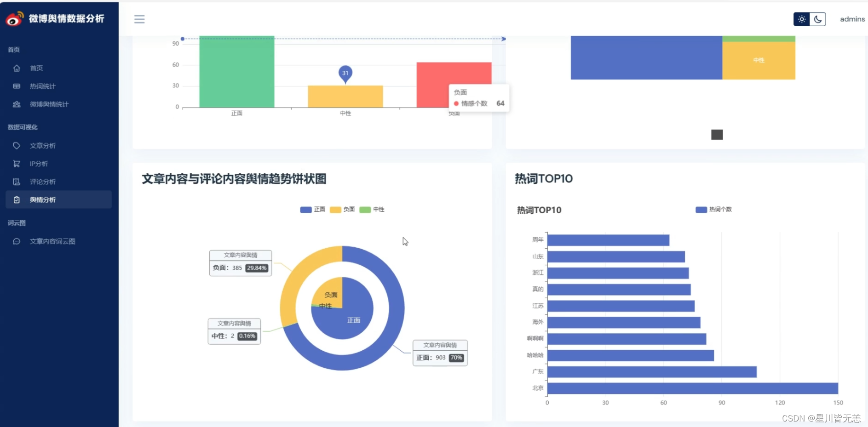This screenshot has width=868, height=427.
Task: Click the 北京 bar in 热词TOP10 chart
Action: (x=693, y=388)
